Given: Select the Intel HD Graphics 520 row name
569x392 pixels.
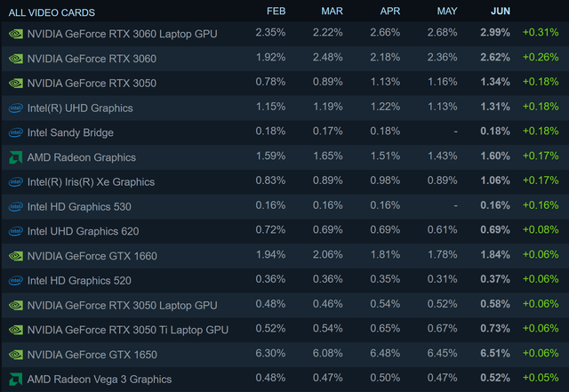Looking at the screenshot, I should click(x=79, y=281).
